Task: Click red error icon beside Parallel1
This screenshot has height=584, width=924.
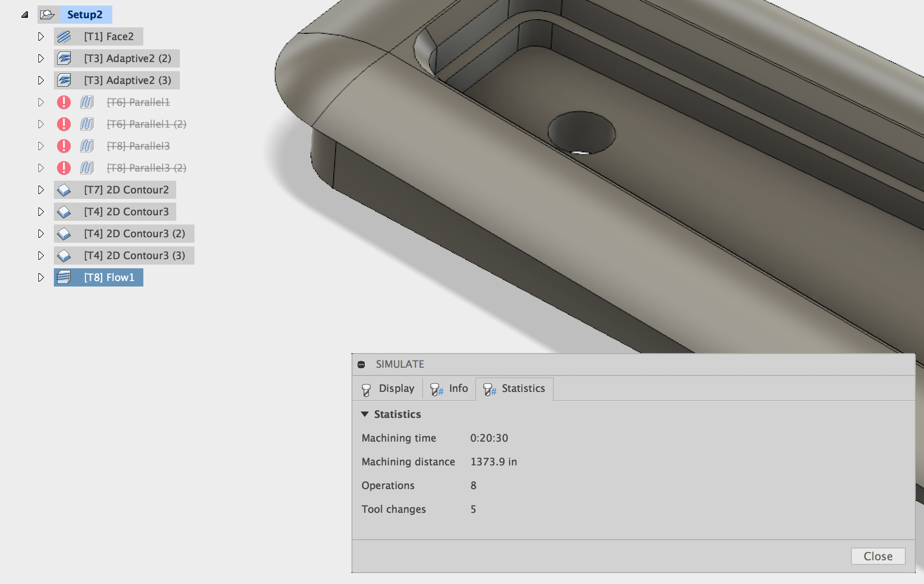Action: click(64, 102)
